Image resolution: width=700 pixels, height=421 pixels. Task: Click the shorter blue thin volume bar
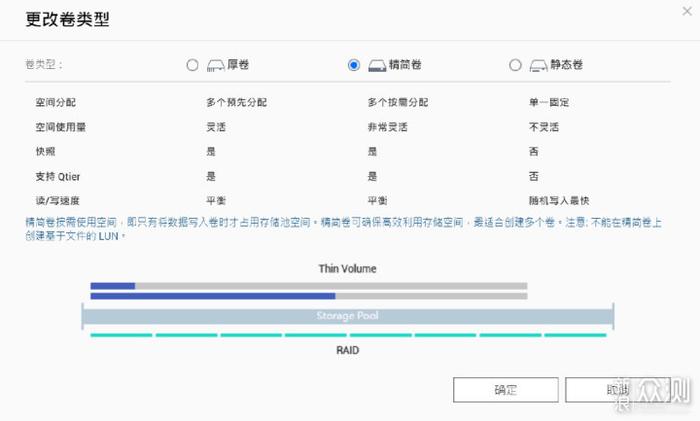point(112,286)
